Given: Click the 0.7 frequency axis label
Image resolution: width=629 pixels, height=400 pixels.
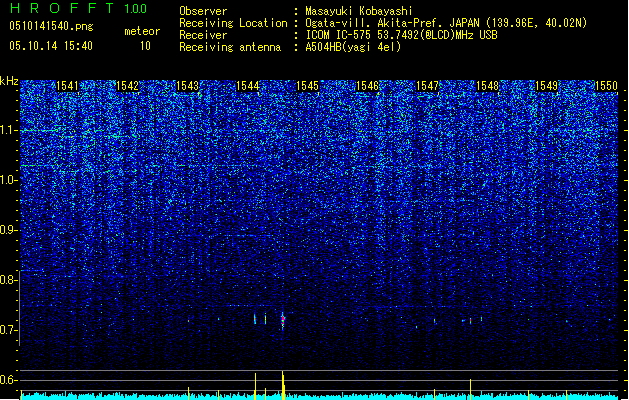Looking at the screenshot, I should (8, 330).
